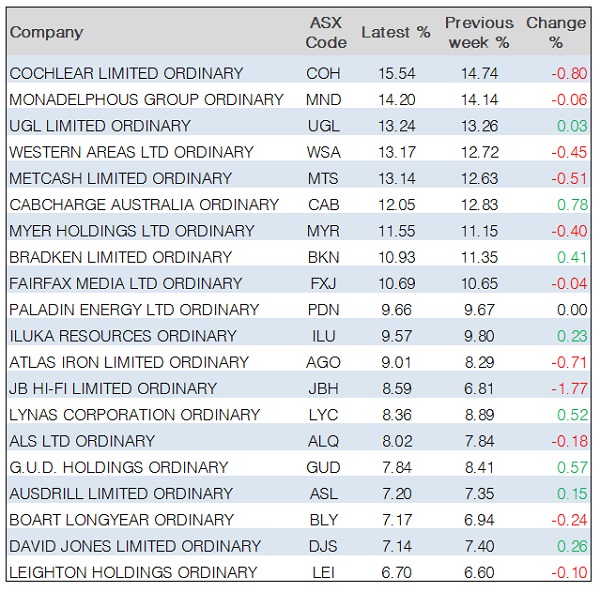Select the BKN ticker code
This screenshot has height=592, width=600.
(324, 257)
